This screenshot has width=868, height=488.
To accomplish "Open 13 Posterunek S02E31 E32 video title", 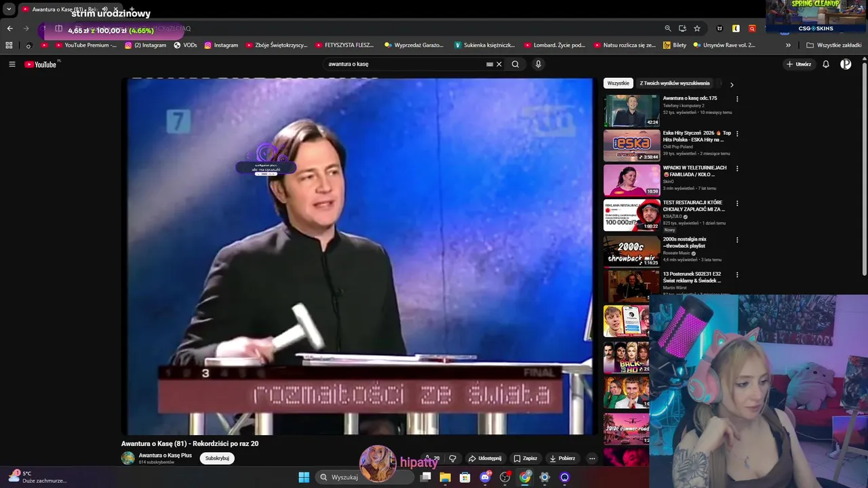I will [x=692, y=277].
